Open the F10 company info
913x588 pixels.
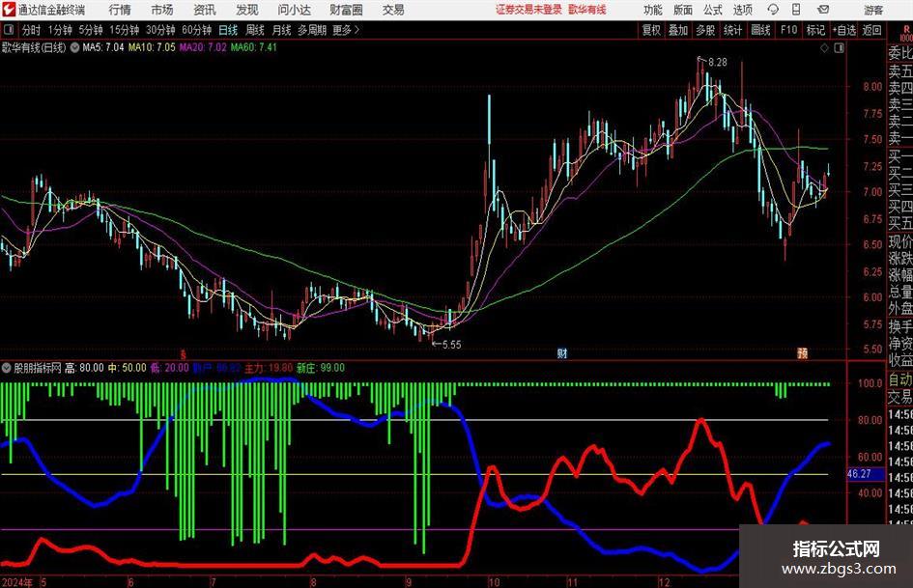click(x=789, y=30)
